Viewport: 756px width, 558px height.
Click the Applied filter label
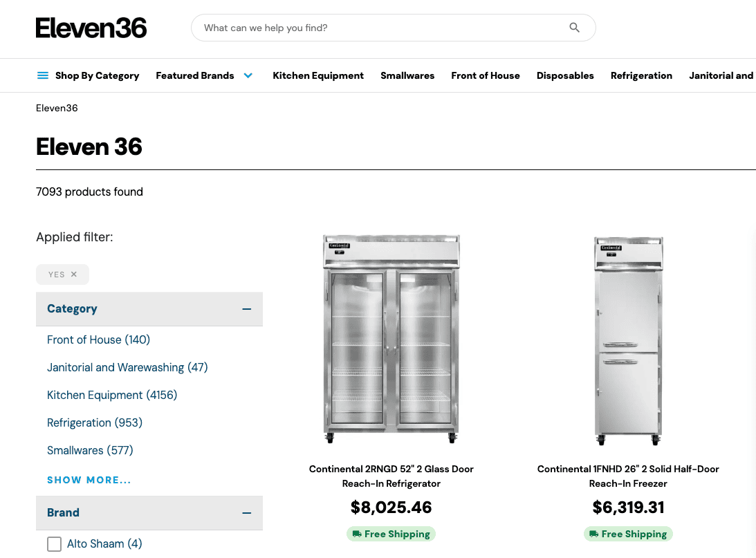[x=74, y=237]
